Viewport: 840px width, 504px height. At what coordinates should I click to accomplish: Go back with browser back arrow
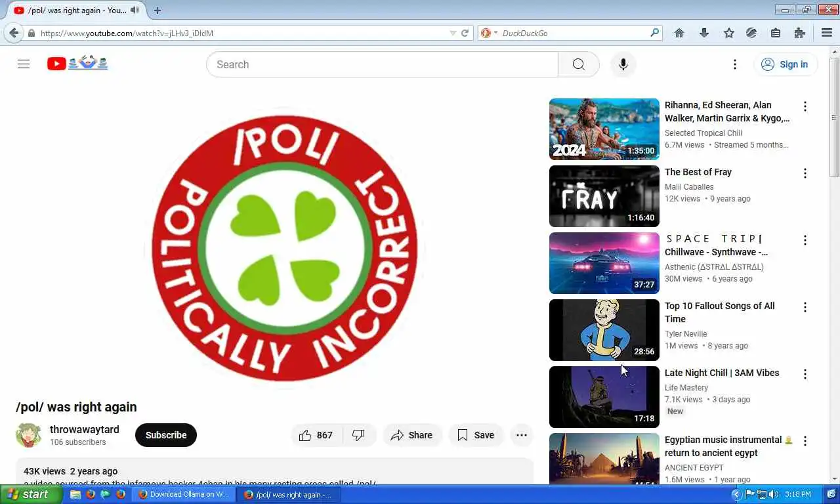point(14,33)
